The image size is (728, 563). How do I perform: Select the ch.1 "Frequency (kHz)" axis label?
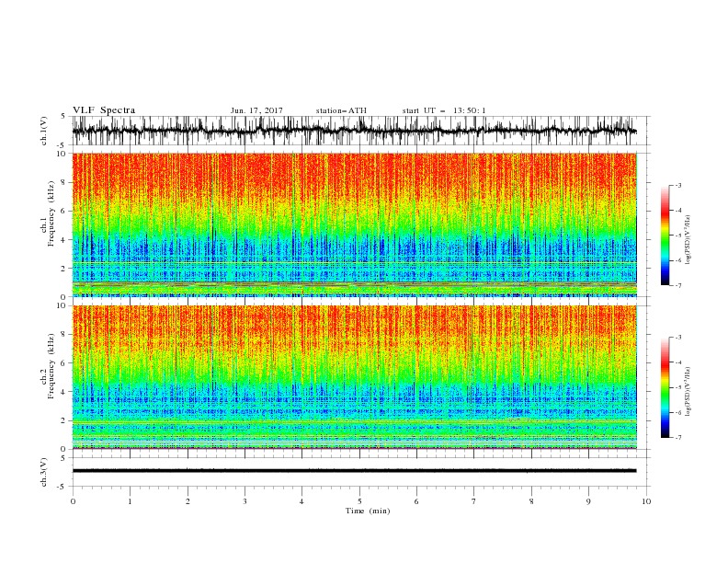coord(51,213)
